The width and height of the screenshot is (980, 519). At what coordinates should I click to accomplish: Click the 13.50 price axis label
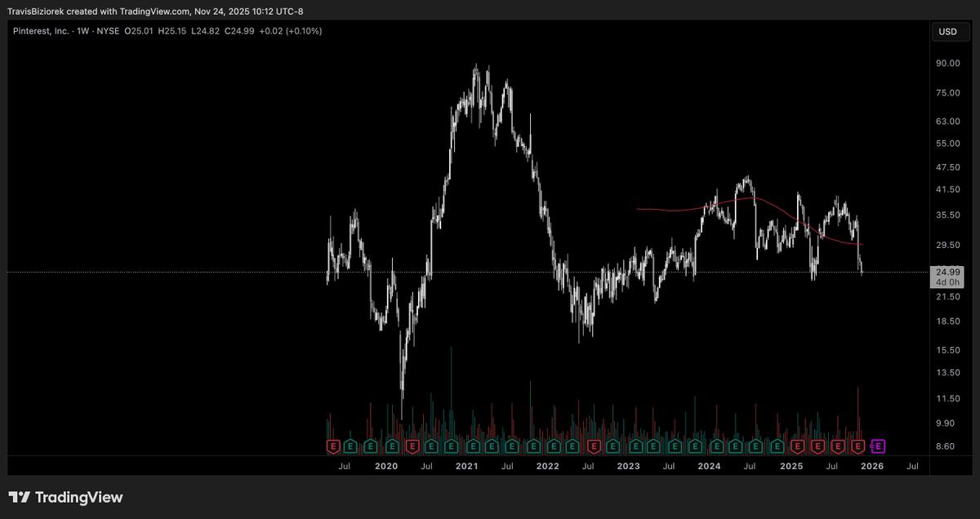pyautogui.click(x=947, y=373)
